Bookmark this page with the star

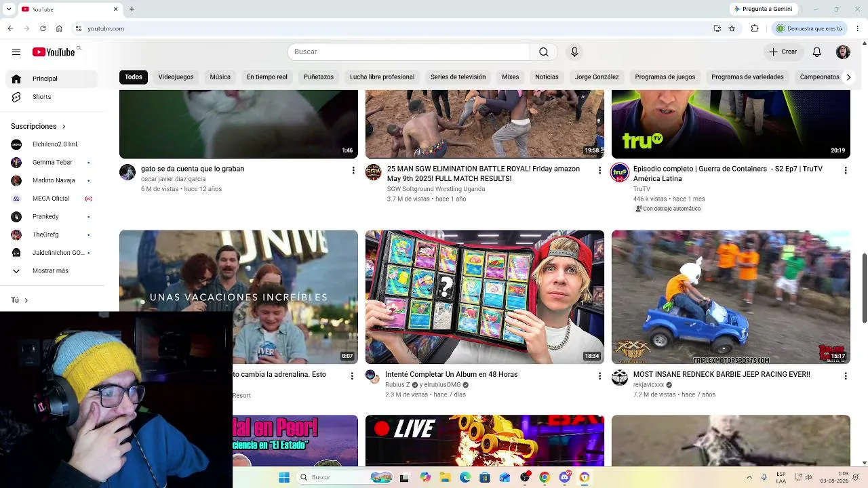732,28
